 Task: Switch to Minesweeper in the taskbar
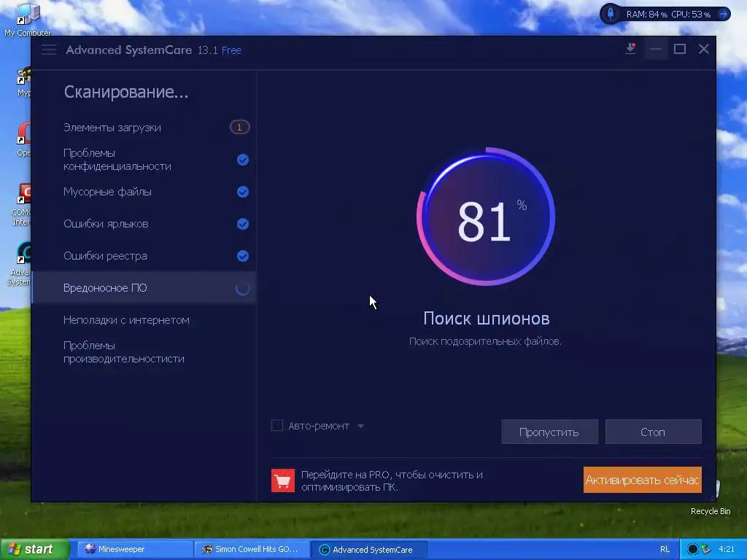134,549
